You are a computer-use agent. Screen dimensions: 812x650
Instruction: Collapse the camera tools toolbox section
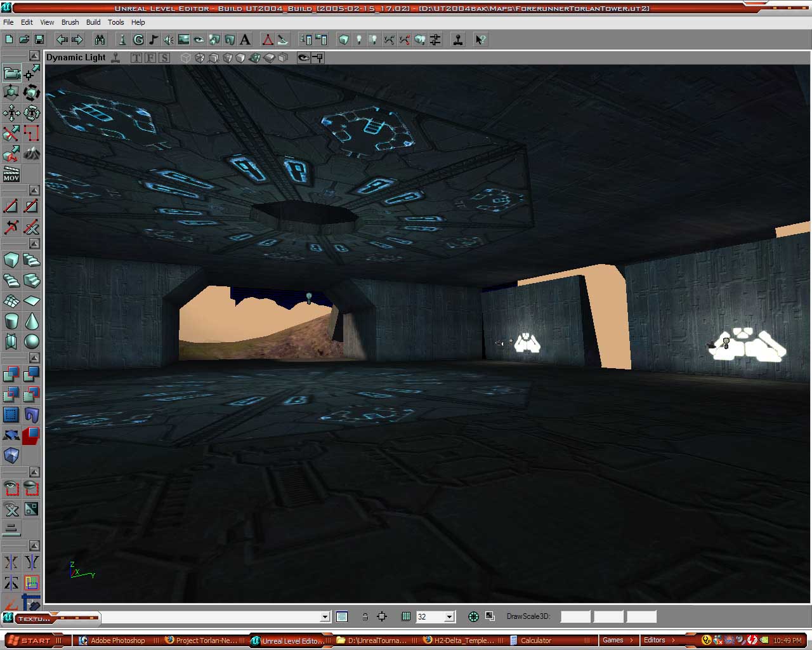(34, 56)
